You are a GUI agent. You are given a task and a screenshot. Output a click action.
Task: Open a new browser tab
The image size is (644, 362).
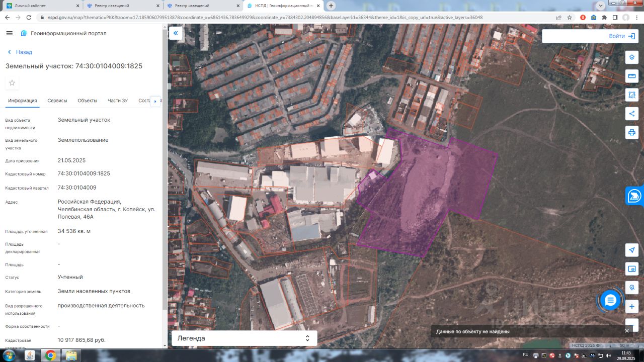(331, 6)
